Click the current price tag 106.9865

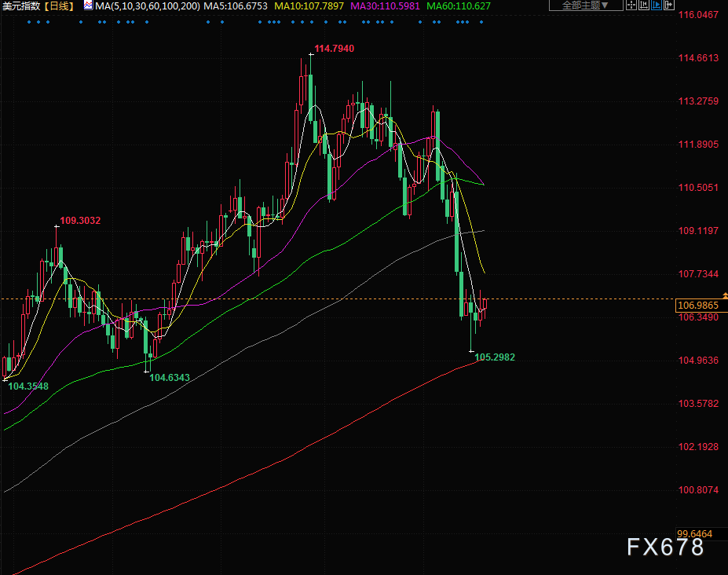pyautogui.click(x=701, y=305)
